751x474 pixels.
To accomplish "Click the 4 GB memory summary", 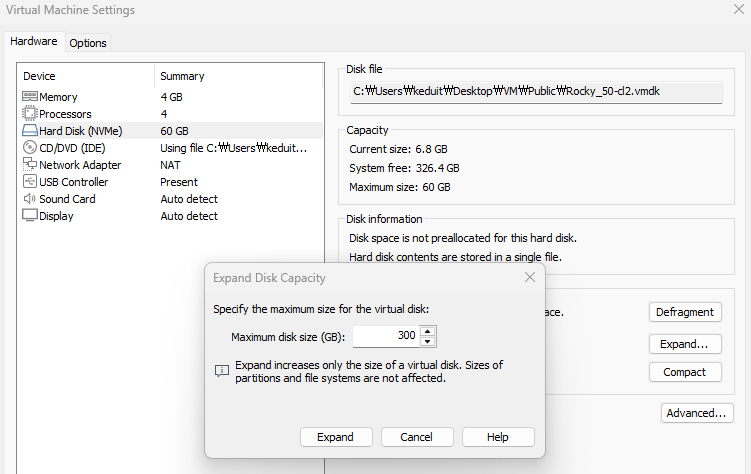I will coord(171,97).
